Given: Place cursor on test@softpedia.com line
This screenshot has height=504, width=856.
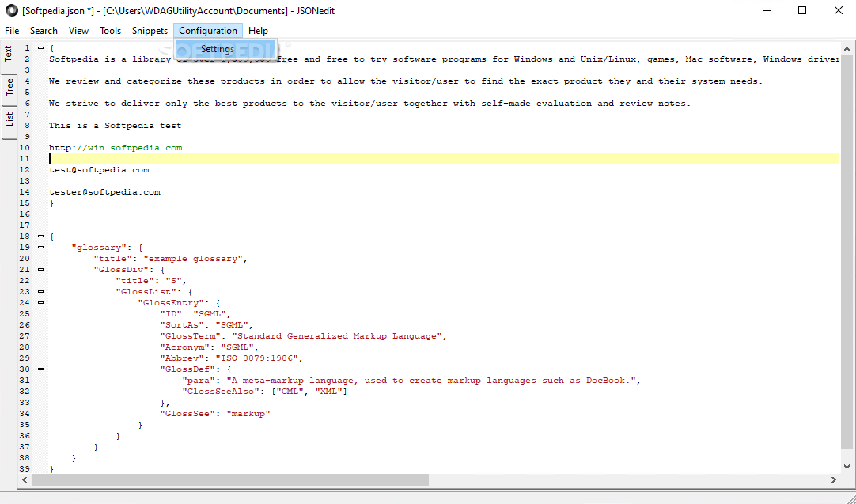Looking at the screenshot, I should tap(99, 170).
